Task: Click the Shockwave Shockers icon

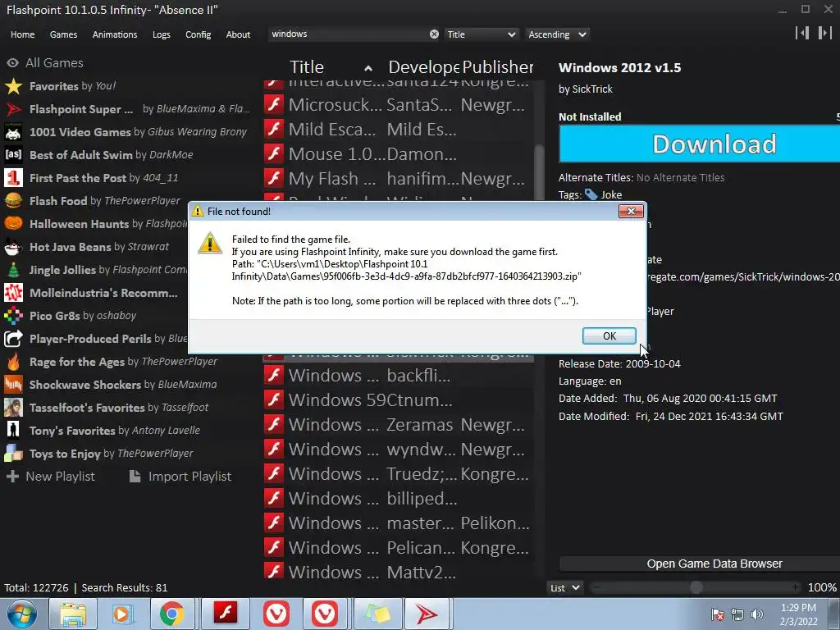Action: 13,385
